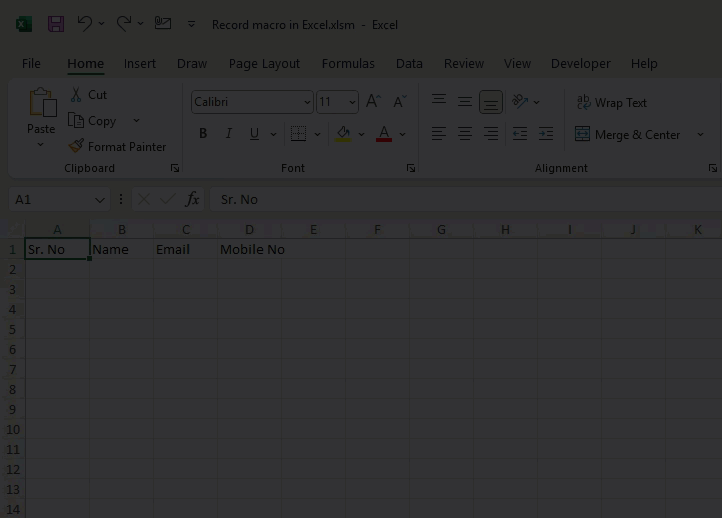Expand the Font Color palette arrow
Screen dimensions: 722x518
tap(402, 134)
